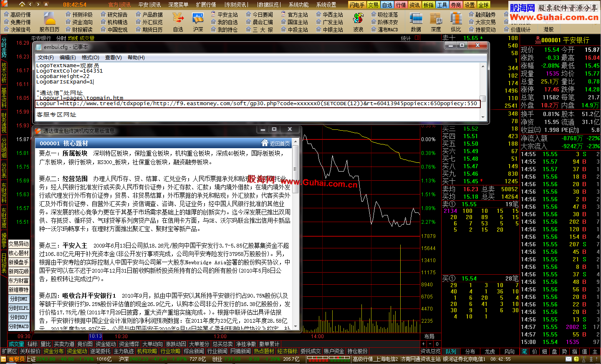
Task: Select 分时KDJ indicator button
Action: [19, 317]
